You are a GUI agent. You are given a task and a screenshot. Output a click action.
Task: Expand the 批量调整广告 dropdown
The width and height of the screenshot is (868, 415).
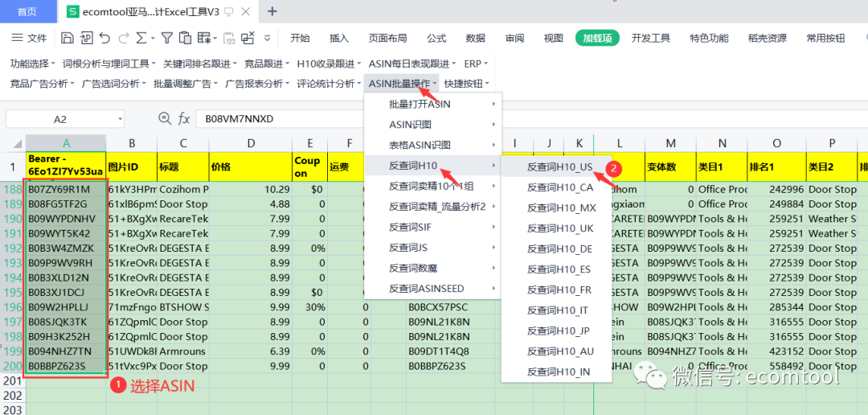point(186,84)
